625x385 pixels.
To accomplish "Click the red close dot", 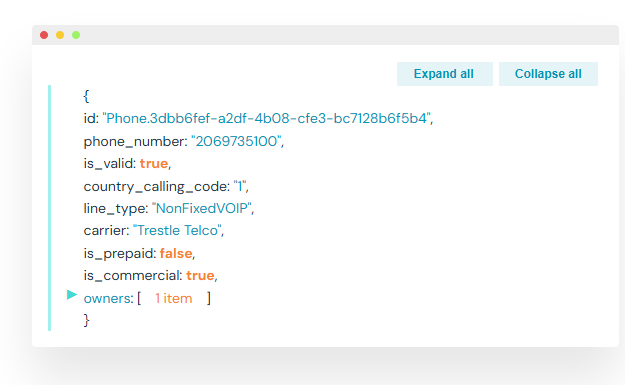I will 44,35.
